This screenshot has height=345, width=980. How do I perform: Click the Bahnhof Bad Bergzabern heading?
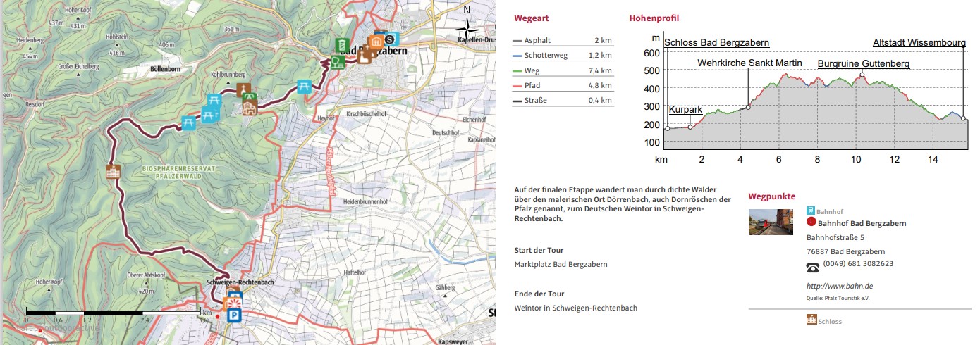coord(862,223)
